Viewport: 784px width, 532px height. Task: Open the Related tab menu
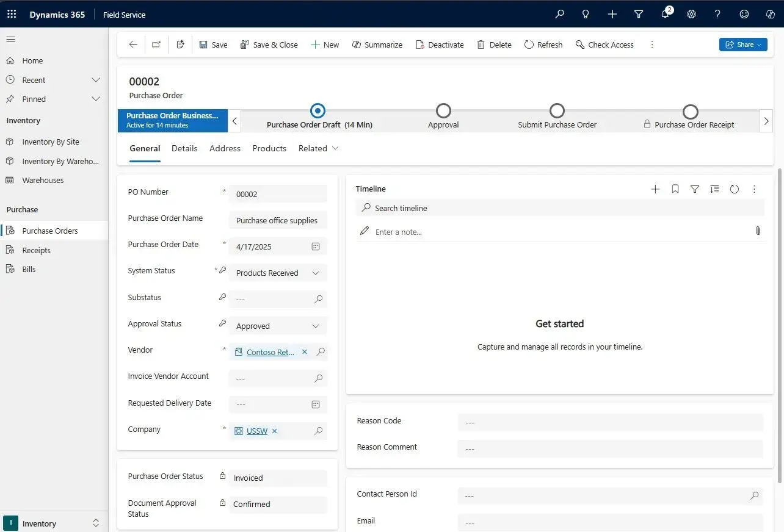[x=318, y=148]
